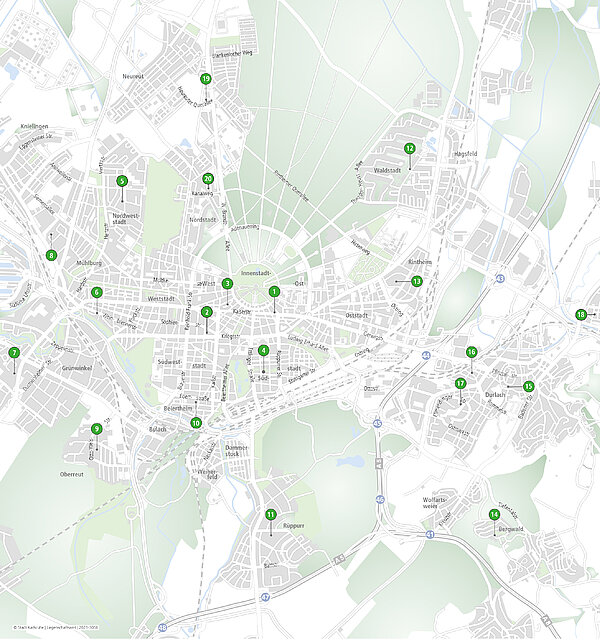
Task: Click marker 12 in Waldstadt
Action: pyautogui.click(x=409, y=148)
